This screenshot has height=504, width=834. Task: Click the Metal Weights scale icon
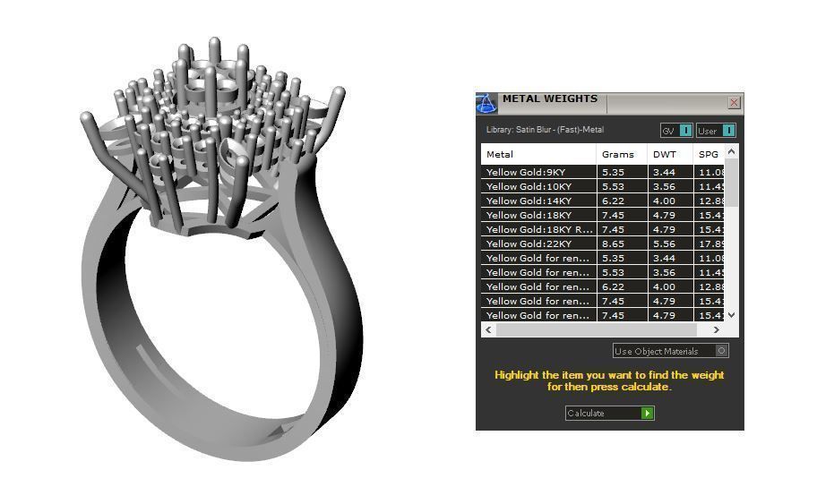(486, 103)
